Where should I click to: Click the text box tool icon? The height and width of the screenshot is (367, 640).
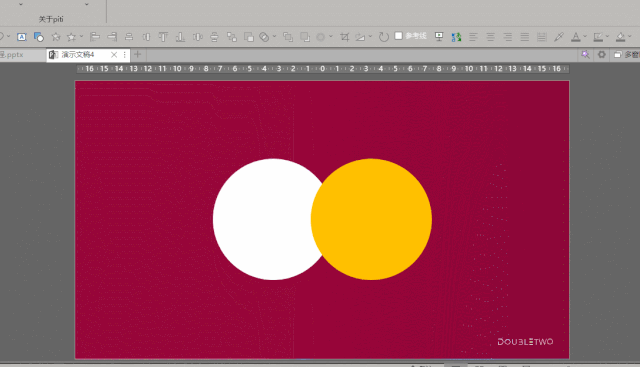[22, 37]
